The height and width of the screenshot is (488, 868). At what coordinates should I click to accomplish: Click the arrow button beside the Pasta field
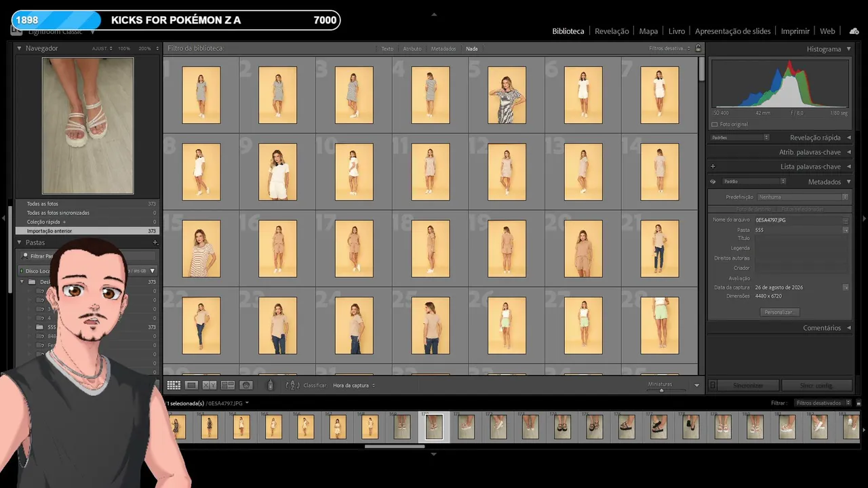pos(846,230)
